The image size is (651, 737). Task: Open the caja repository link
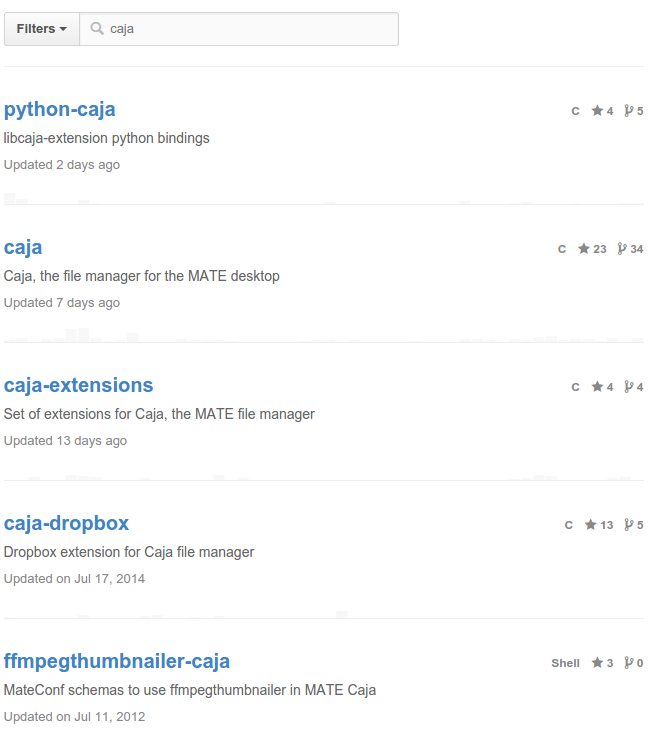[x=23, y=247]
